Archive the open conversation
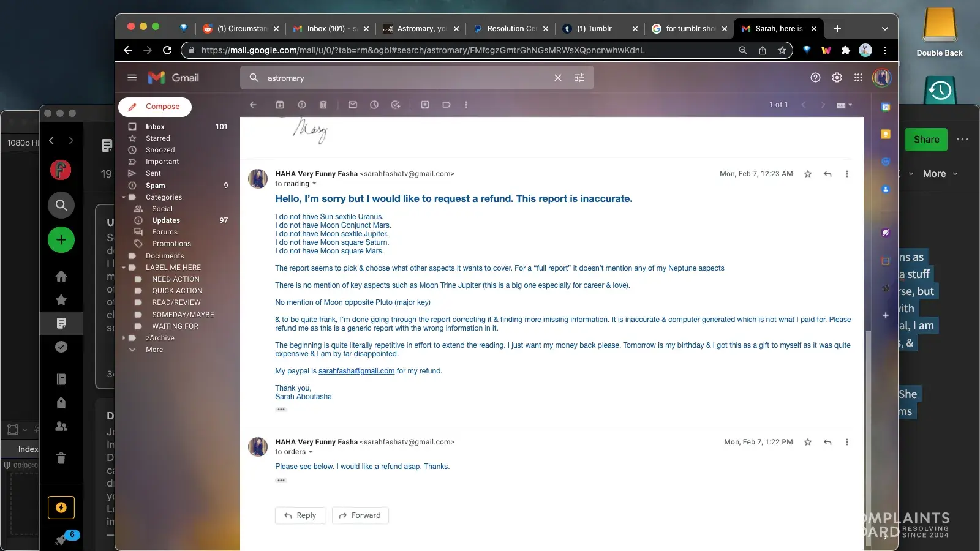Screen dimensions: 980x551 point(280,105)
